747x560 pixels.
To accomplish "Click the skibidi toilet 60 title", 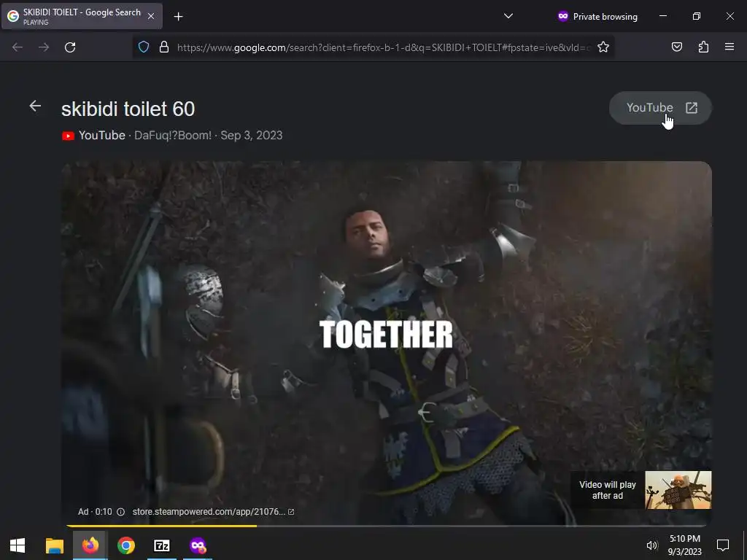I will 128,109.
